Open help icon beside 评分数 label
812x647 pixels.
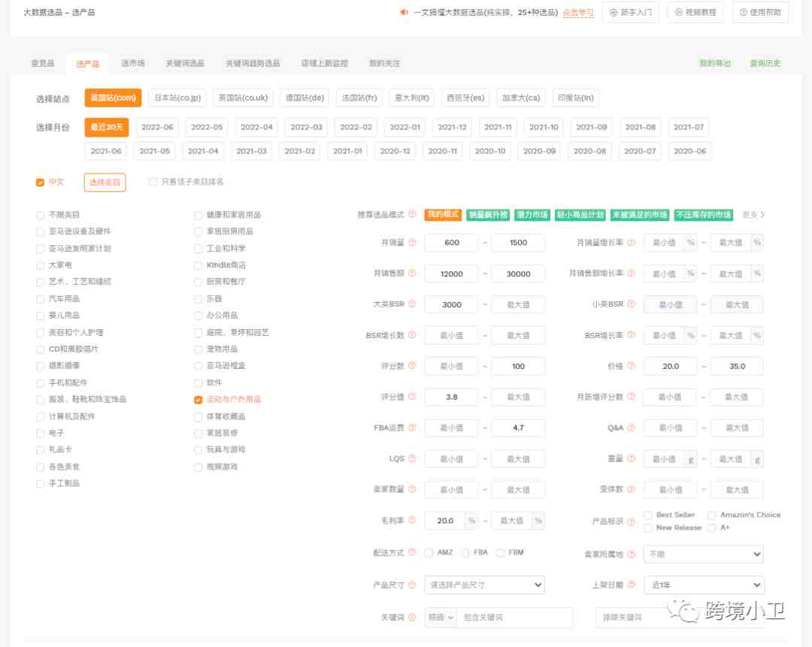point(412,366)
